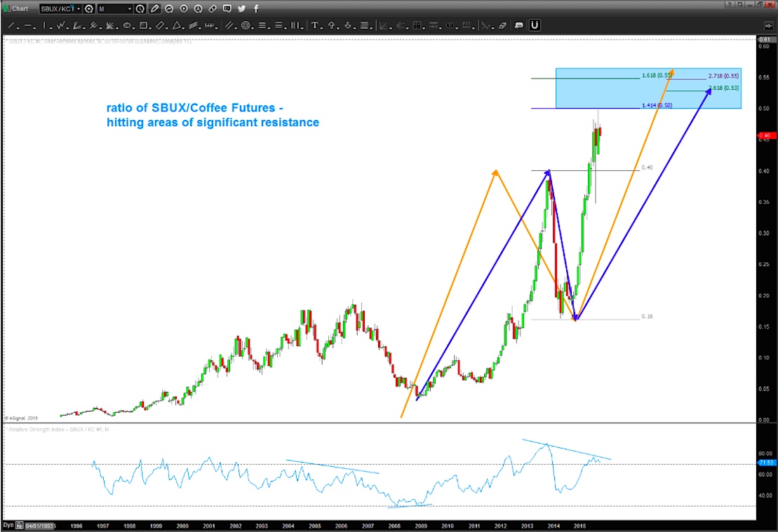Click the circled letter A icon
The width and height of the screenshot is (778, 532).
(x=198, y=9)
